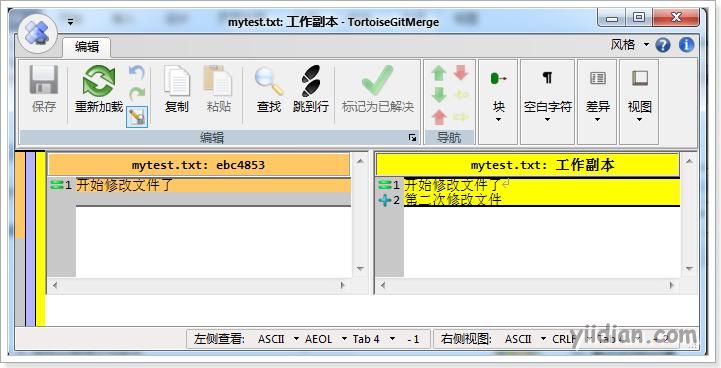Click right pane vertical scrollbar up arrow
The height and width of the screenshot is (368, 721).
[x=688, y=161]
